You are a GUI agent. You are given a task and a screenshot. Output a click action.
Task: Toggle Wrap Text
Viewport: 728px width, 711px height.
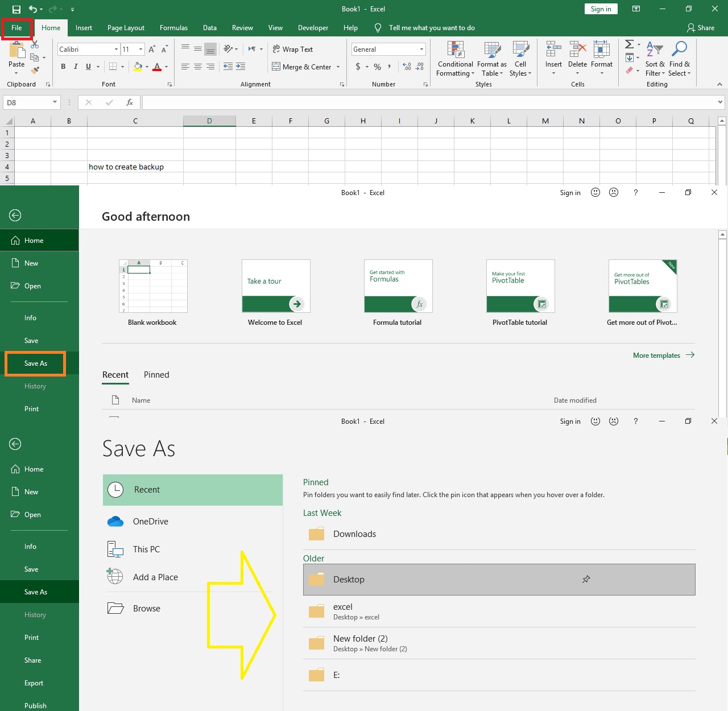292,49
